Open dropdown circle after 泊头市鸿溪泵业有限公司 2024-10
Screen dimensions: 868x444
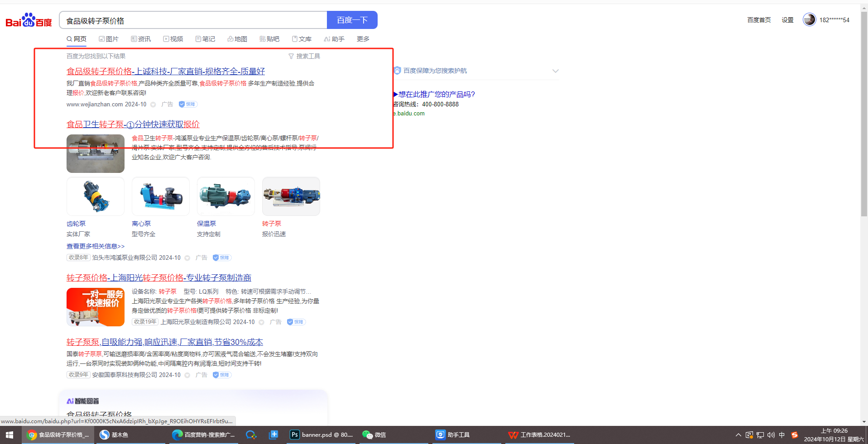[x=187, y=258]
